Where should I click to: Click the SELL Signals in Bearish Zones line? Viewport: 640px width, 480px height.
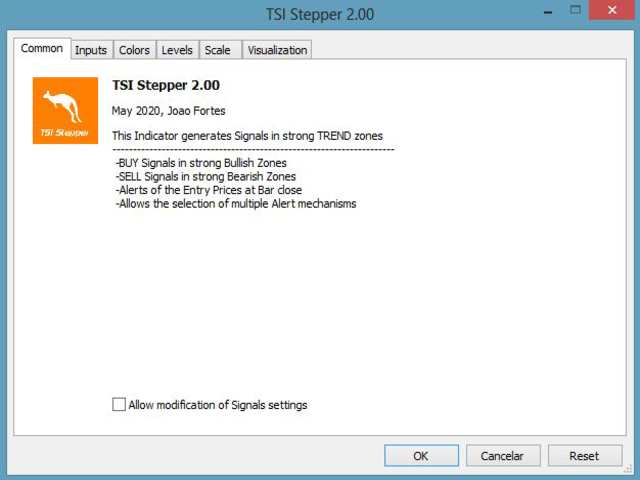point(206,176)
